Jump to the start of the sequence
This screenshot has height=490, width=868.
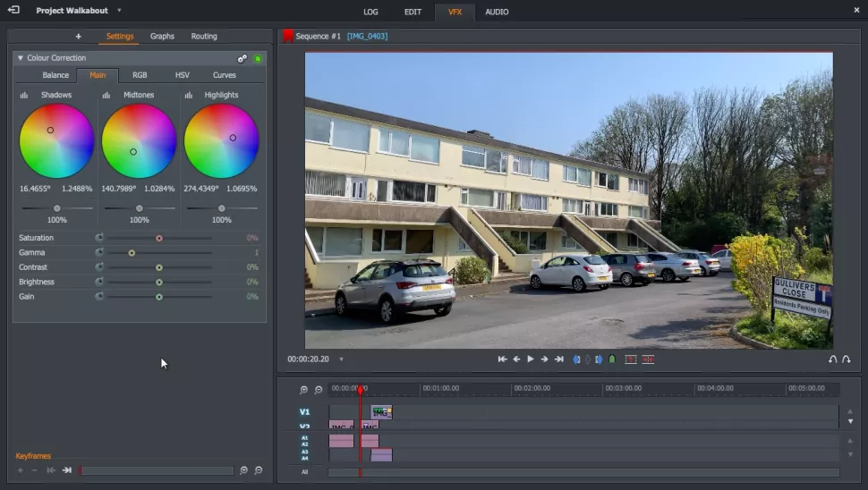pos(502,359)
